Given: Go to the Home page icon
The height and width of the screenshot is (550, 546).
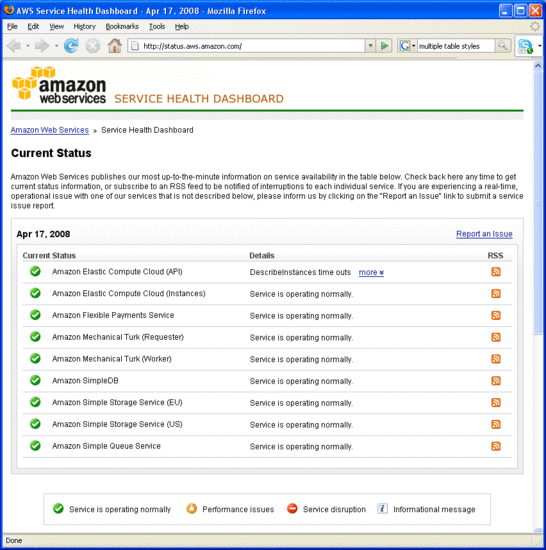Looking at the screenshot, I should [x=114, y=46].
